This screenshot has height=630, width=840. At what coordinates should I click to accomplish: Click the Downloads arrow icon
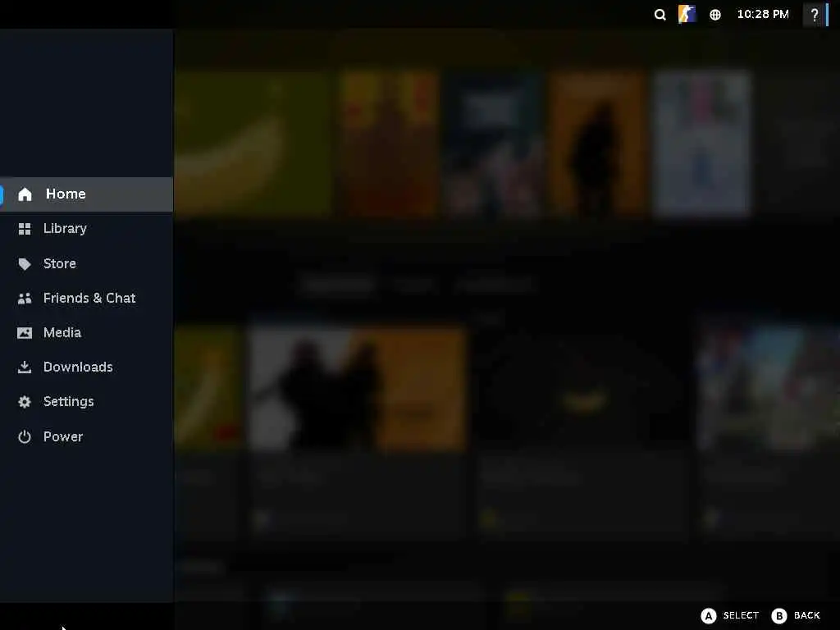(25, 367)
